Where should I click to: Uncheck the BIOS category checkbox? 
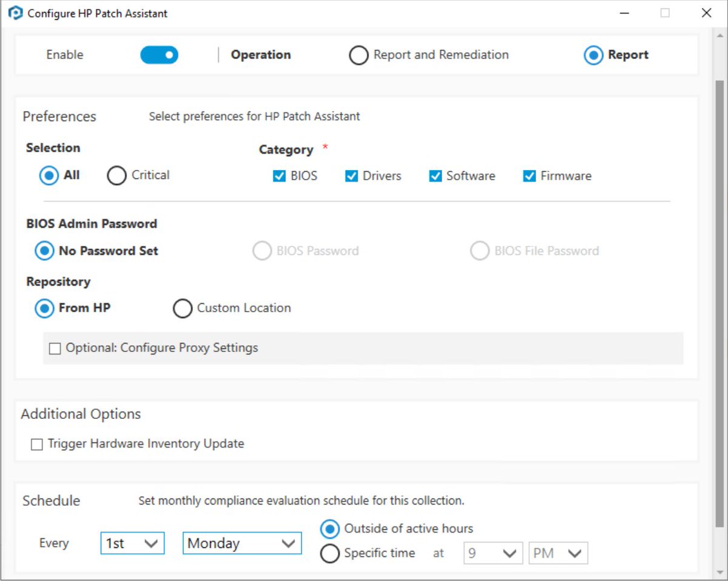(279, 176)
